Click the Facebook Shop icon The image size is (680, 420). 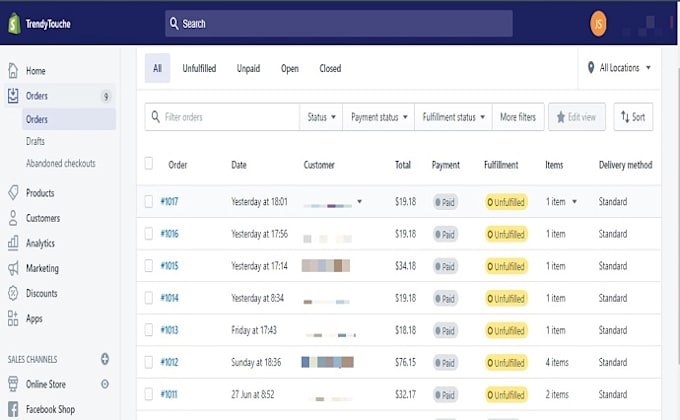click(13, 409)
